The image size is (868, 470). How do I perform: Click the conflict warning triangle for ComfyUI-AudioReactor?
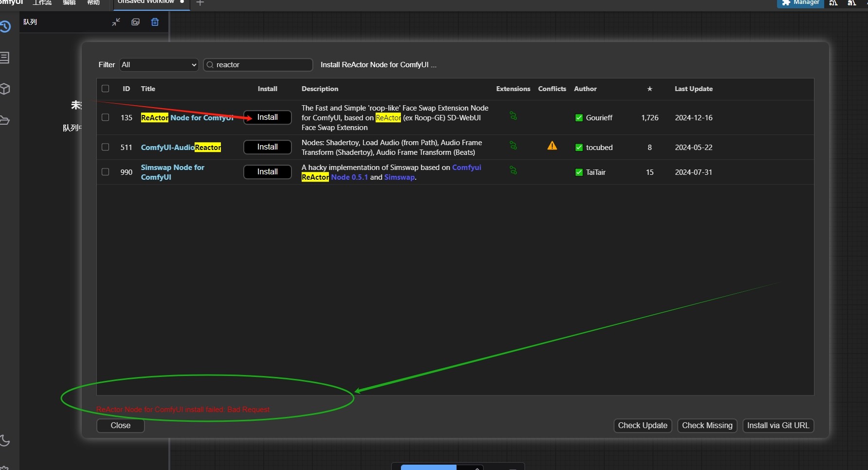point(552,146)
